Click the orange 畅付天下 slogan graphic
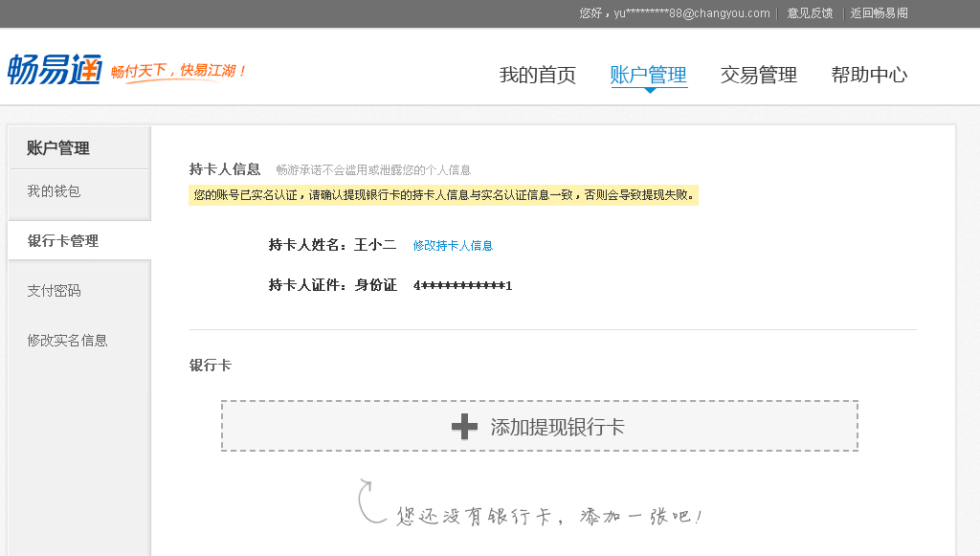The height and width of the screenshot is (556, 980). (x=178, y=72)
